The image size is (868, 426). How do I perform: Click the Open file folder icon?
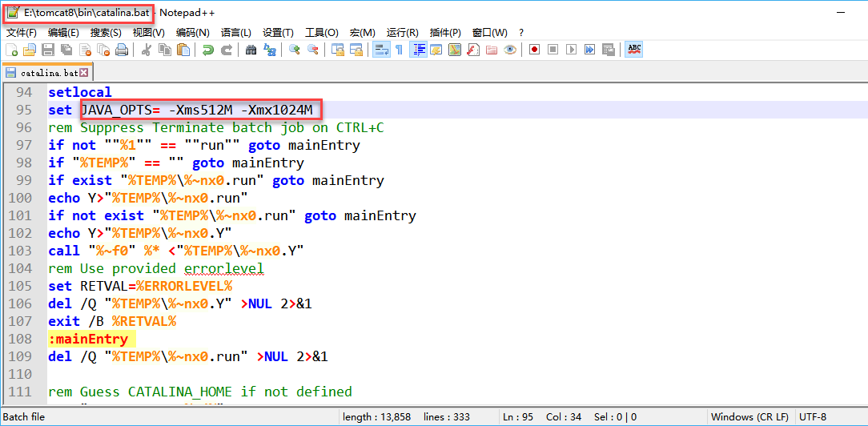(x=30, y=50)
